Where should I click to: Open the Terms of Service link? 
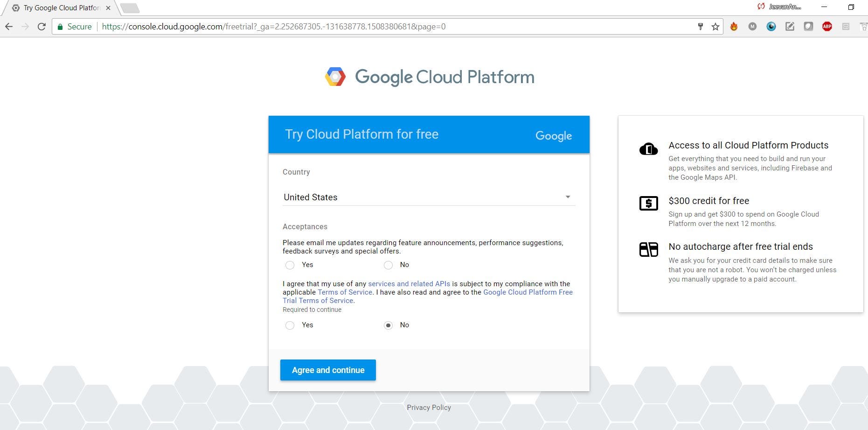click(x=345, y=292)
